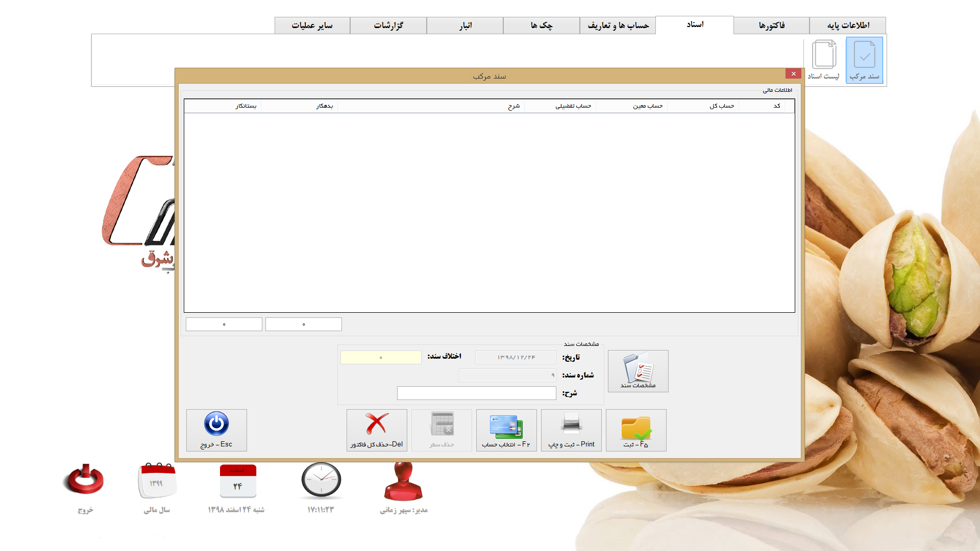This screenshot has width=980, height=551.
Task: Click the شرح column header
Action: (x=431, y=106)
